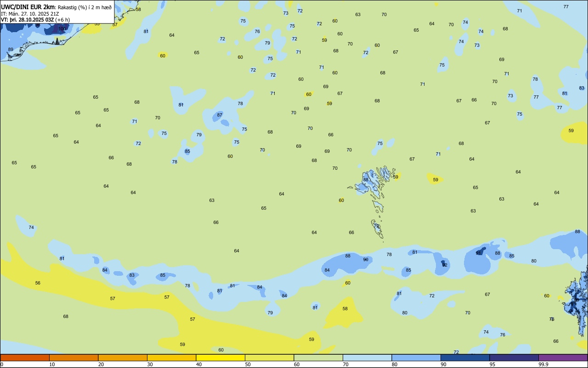The image size is (588, 368).
Task: Click the humidity value 87 on the map
Action: 220,115
